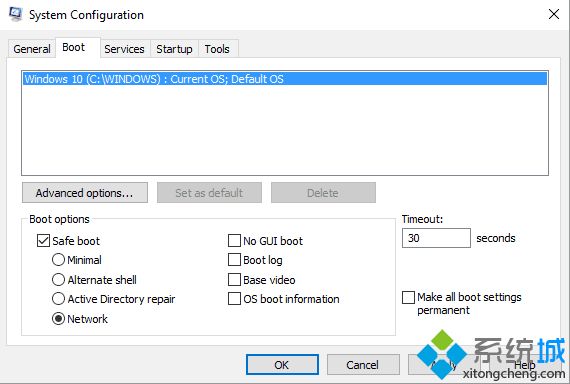Check Make all boot settings permanent
The width and height of the screenshot is (570, 384).
click(408, 297)
